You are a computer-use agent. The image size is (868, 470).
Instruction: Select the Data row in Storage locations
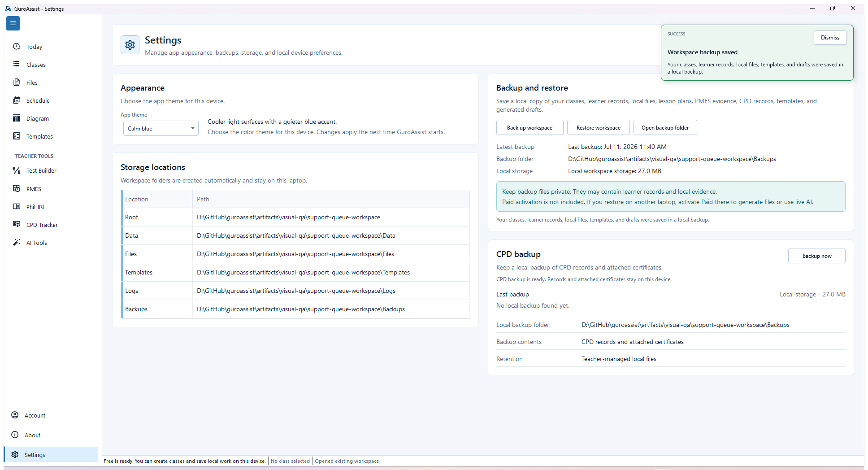tap(295, 235)
